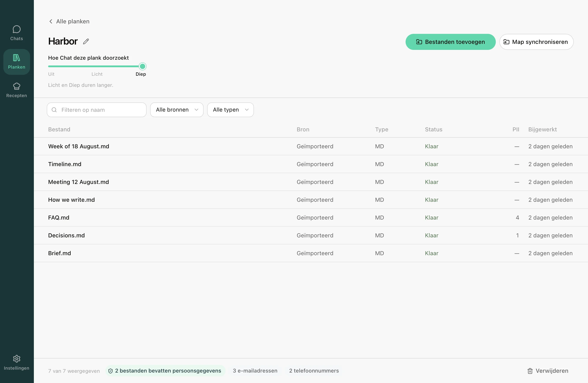
Task: Click the Bestanden toevoegen button
Action: pos(450,42)
